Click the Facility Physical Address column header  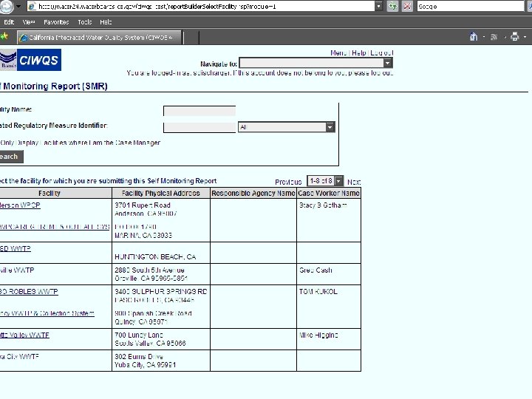tap(161, 193)
